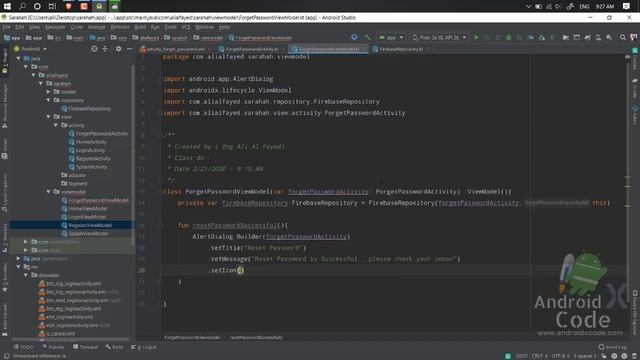This screenshot has width=640, height=360.
Task: Click Brave browser icon on taskbar
Action: click(x=69, y=6)
